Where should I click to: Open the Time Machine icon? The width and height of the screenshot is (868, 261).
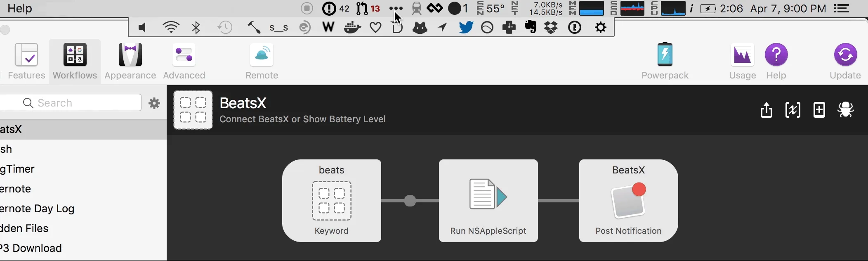225,28
